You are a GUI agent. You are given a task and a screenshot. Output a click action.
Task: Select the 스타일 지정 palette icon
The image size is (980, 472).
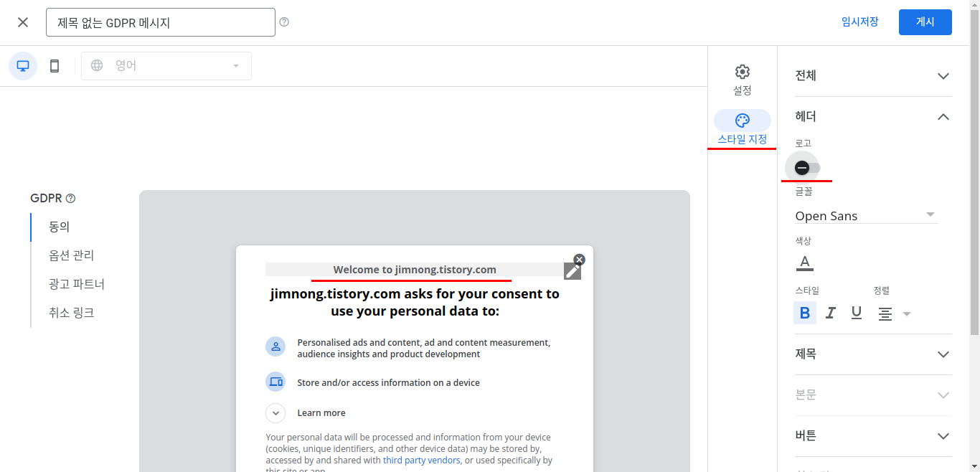tap(742, 121)
